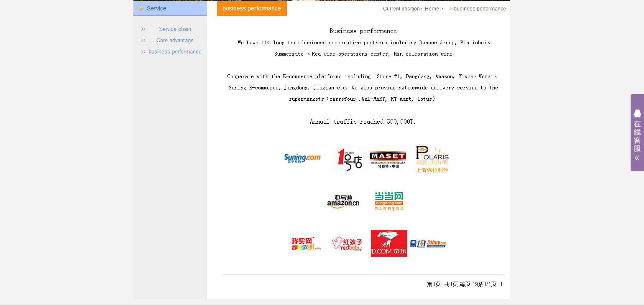
Task: Select the orange business performance tab
Action: coord(252,8)
